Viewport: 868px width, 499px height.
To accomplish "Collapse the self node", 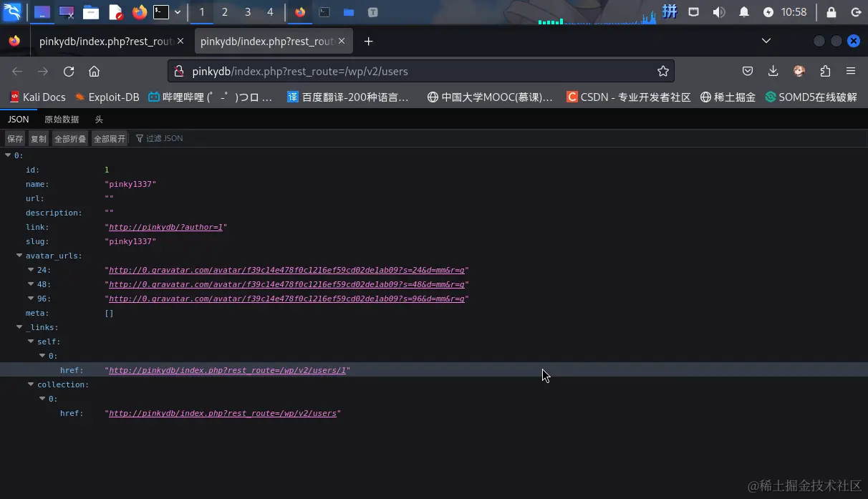I will pyautogui.click(x=31, y=341).
